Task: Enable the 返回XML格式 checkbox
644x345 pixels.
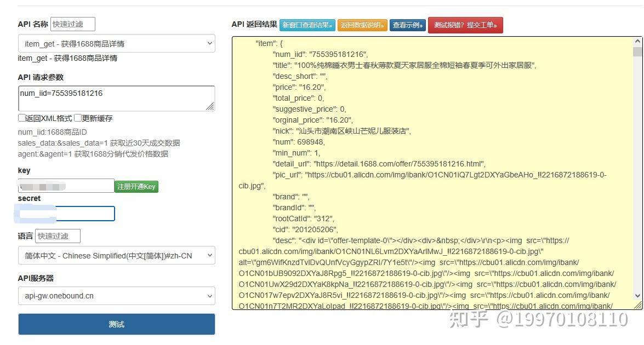Action: [x=22, y=118]
